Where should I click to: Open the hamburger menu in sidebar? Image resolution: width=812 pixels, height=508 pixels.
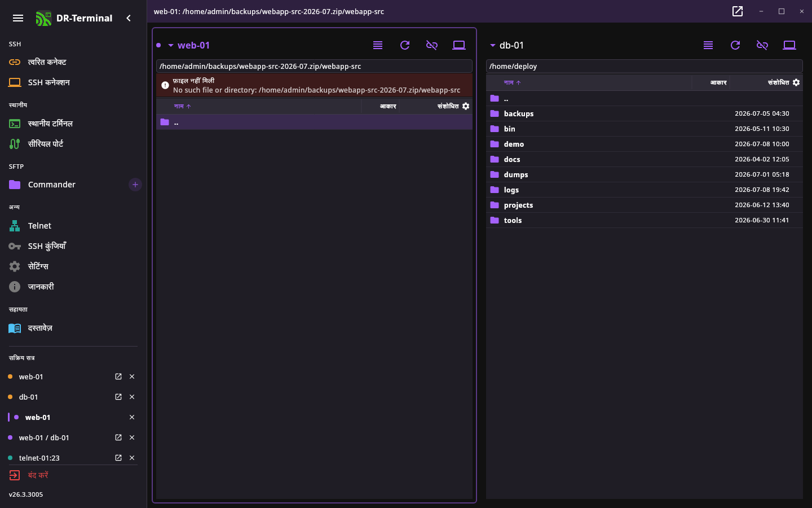click(18, 18)
